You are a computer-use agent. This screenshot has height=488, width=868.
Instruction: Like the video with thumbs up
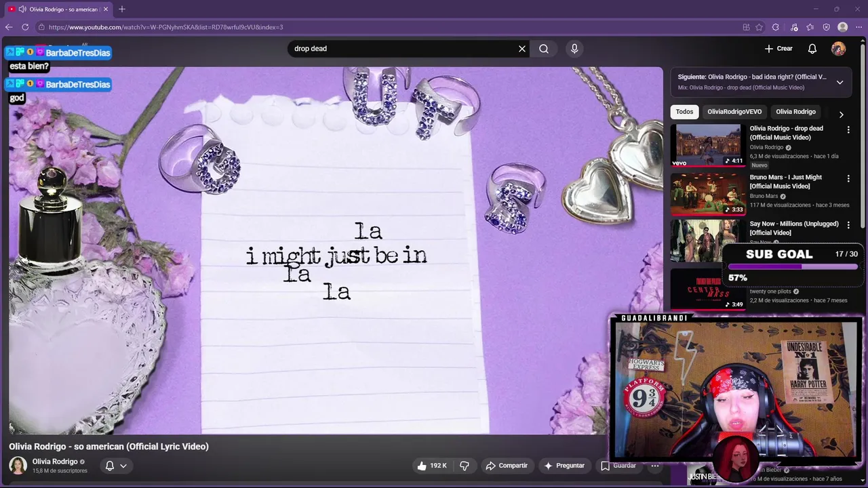point(431,466)
